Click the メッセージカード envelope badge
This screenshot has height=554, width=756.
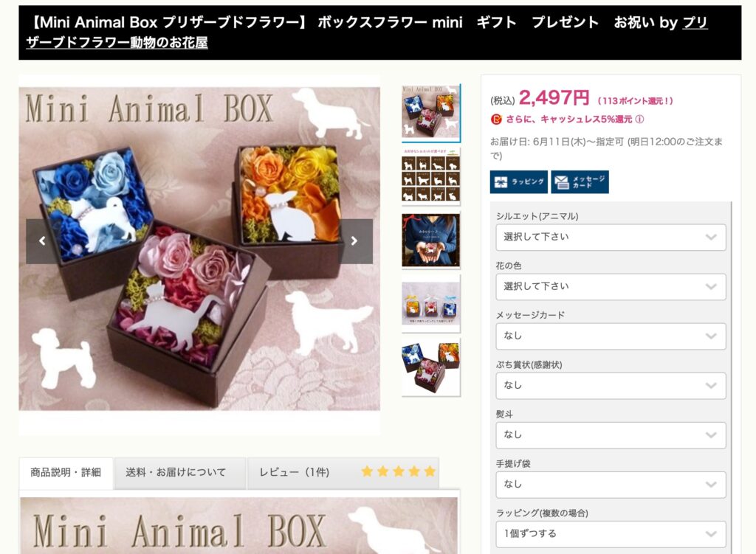[x=580, y=182]
